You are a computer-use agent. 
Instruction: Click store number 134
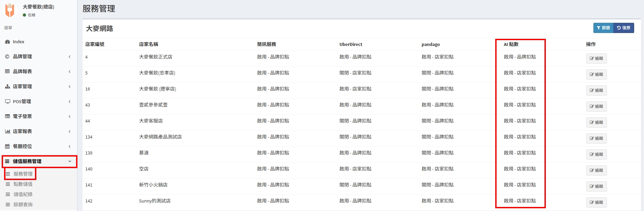coord(89,137)
